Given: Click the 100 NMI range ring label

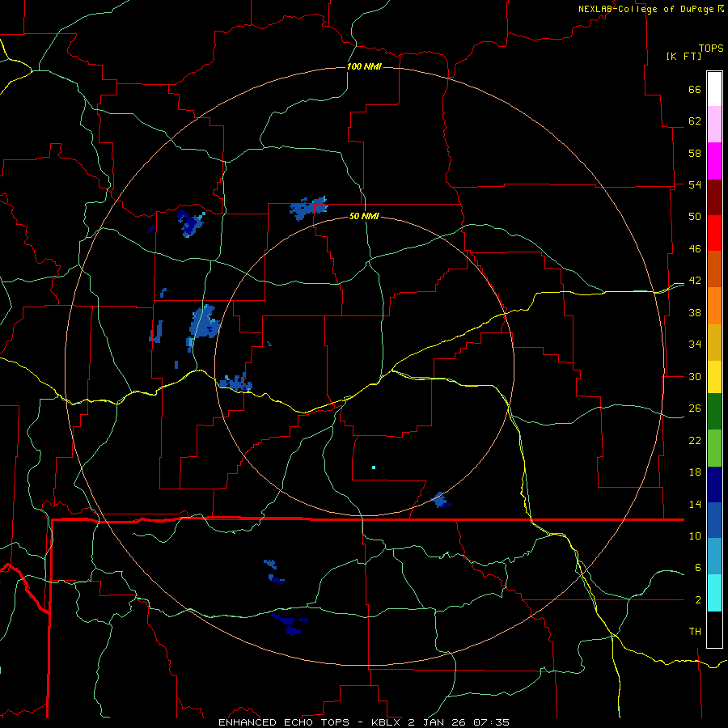Looking at the screenshot, I should 364,67.
